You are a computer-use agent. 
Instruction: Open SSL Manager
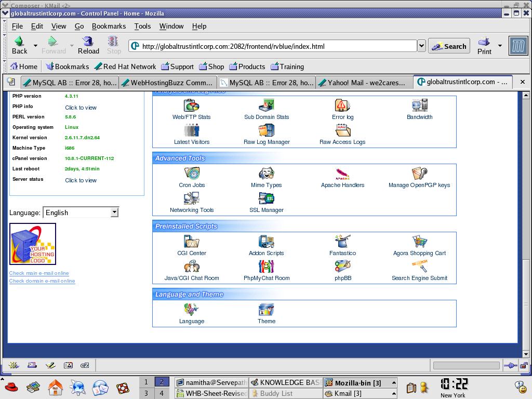coord(266,199)
